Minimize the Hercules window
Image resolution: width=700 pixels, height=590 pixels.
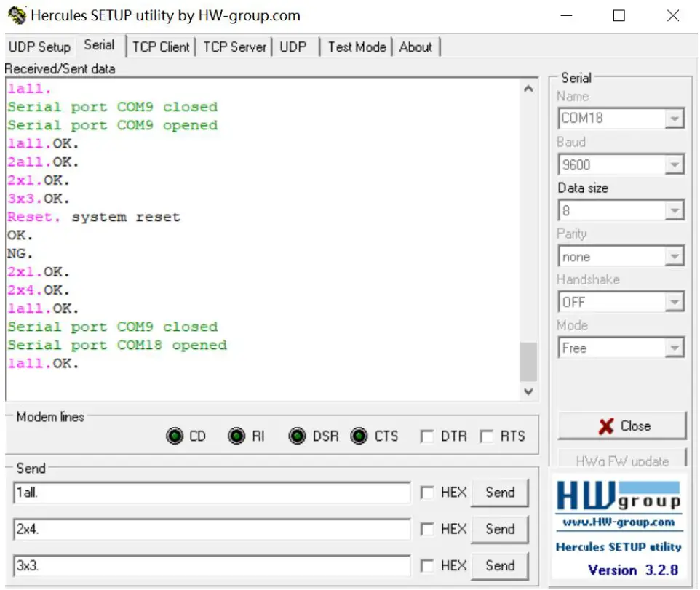coord(566,15)
